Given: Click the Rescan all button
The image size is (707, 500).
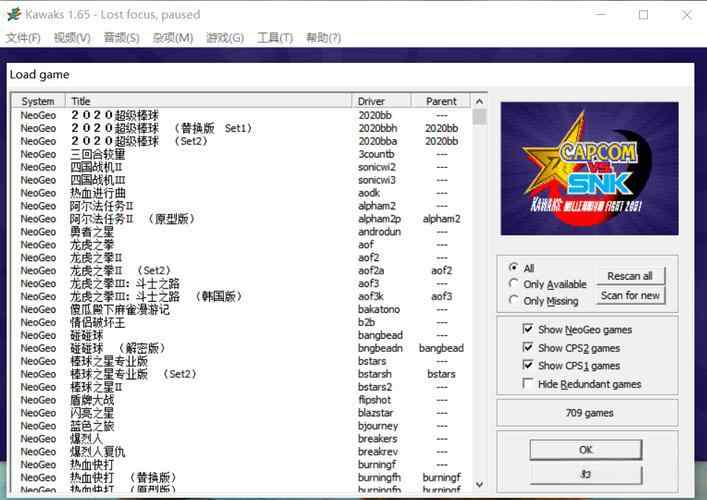Looking at the screenshot, I should (630, 276).
